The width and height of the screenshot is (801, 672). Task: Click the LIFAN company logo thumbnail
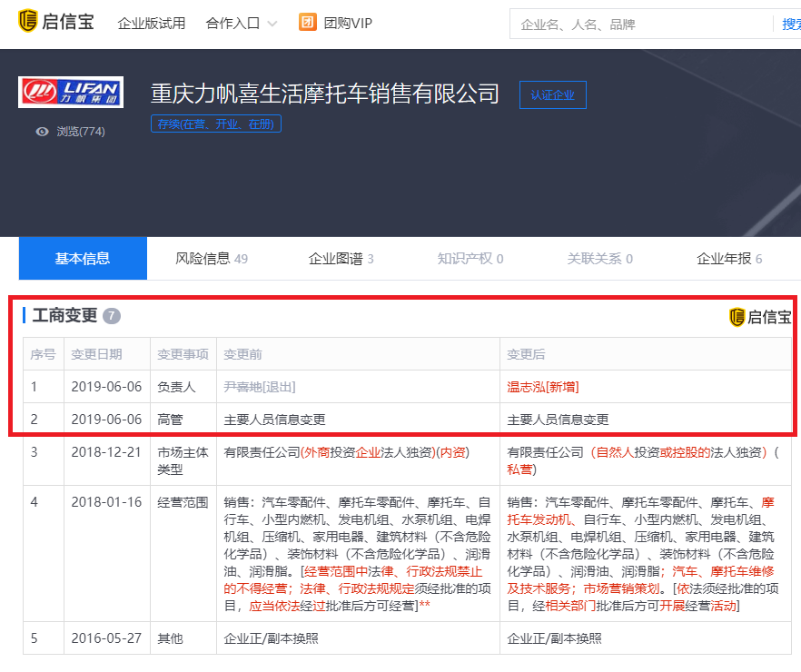coord(71,92)
